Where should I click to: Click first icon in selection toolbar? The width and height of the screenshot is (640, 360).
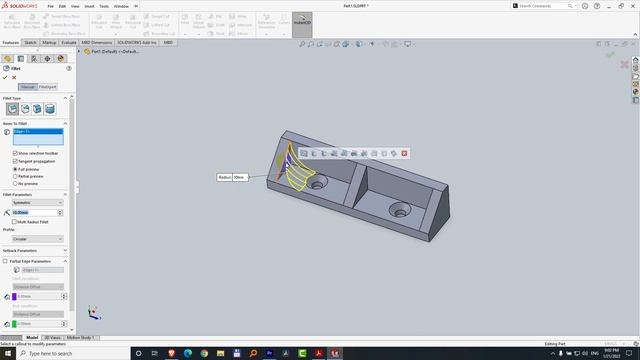[304, 153]
